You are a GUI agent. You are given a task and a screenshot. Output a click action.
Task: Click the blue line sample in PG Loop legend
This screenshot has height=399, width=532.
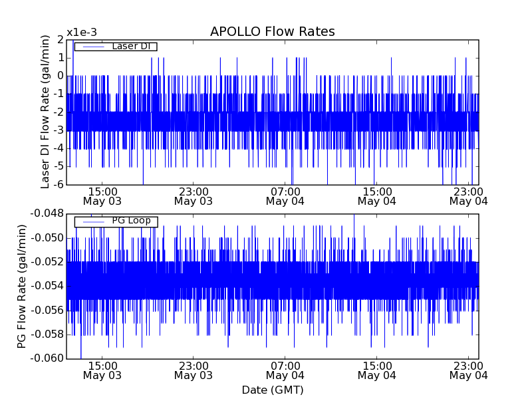coord(92,221)
